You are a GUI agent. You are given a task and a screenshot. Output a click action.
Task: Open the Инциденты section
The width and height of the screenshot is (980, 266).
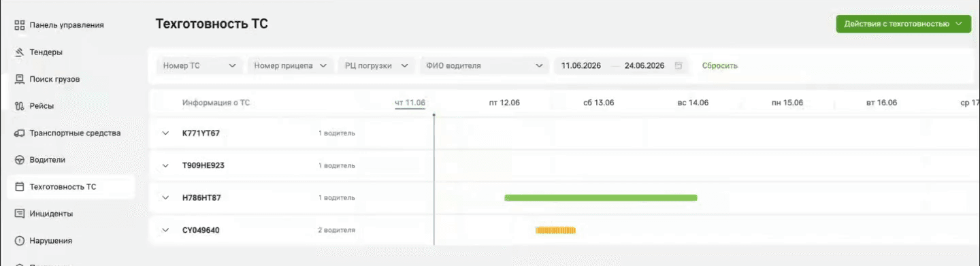point(51,214)
